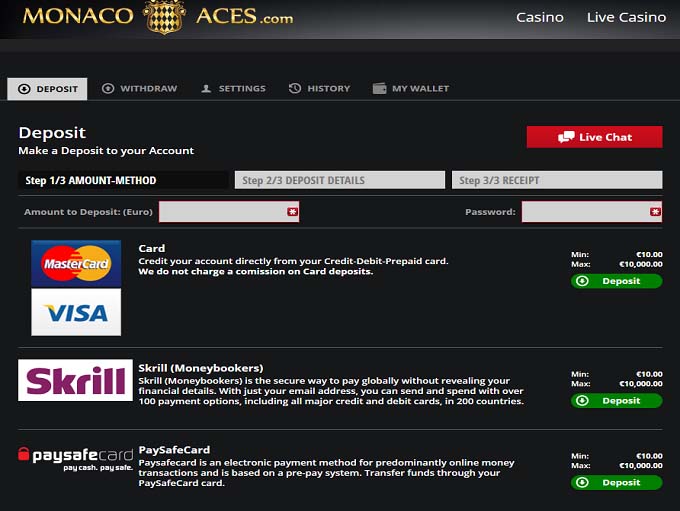680x511 pixels.
Task: Go to the Live Casino section
Action: [626, 17]
